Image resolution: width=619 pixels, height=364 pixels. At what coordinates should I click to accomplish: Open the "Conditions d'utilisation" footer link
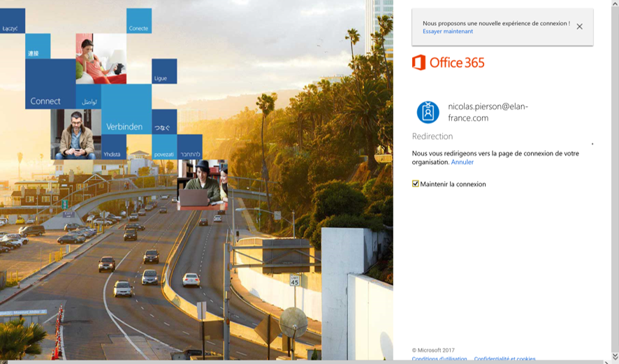(x=439, y=359)
